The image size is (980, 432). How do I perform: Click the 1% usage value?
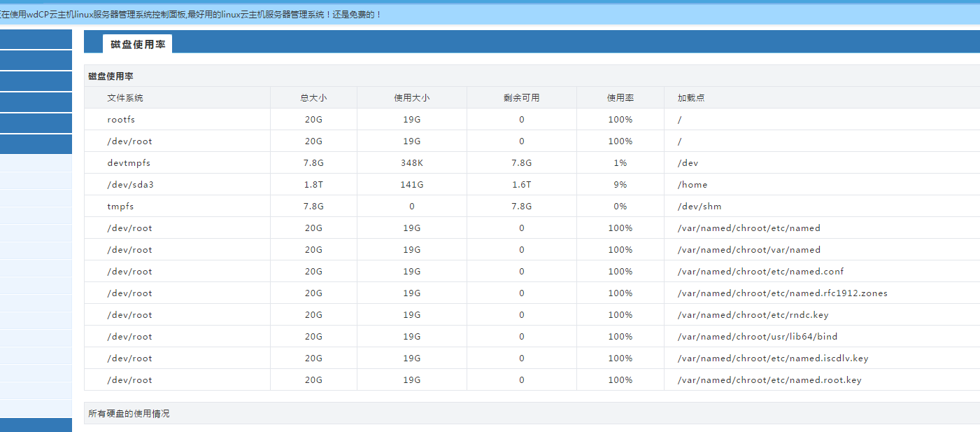click(620, 163)
